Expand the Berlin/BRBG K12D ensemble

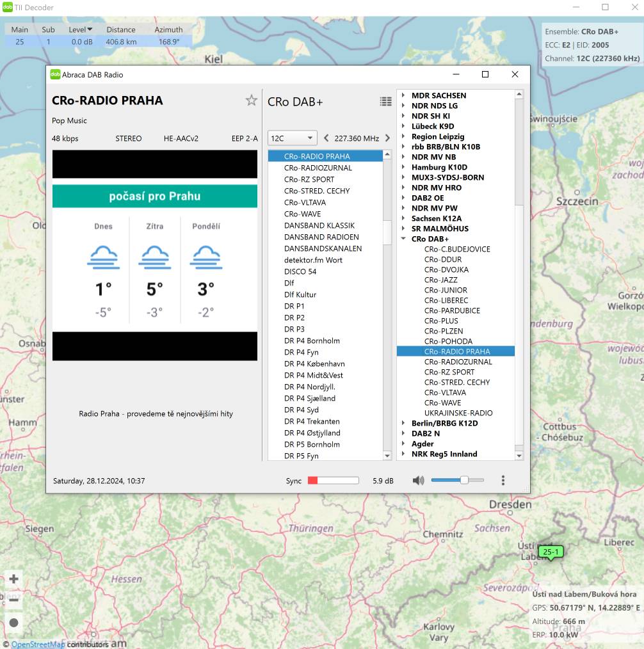[403, 423]
